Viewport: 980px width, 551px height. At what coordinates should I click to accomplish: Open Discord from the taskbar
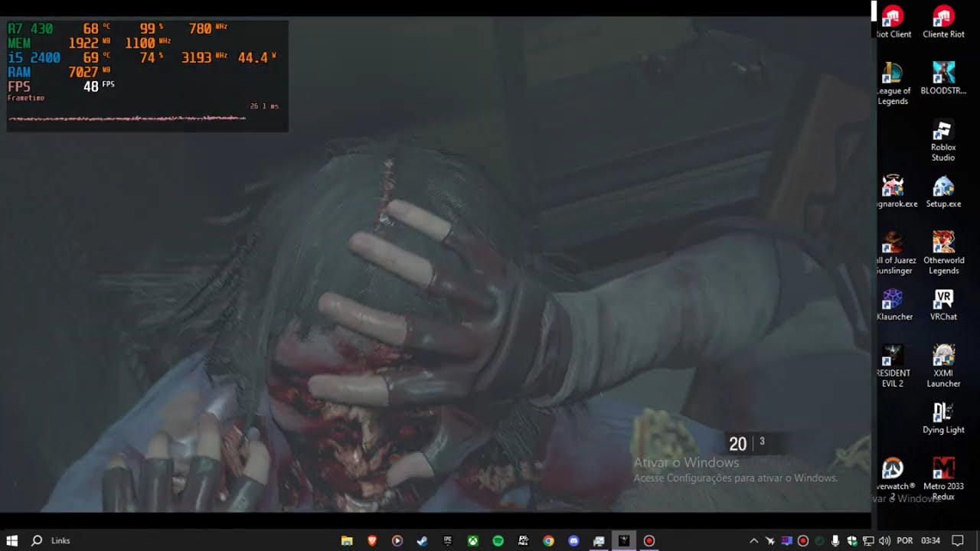click(573, 540)
